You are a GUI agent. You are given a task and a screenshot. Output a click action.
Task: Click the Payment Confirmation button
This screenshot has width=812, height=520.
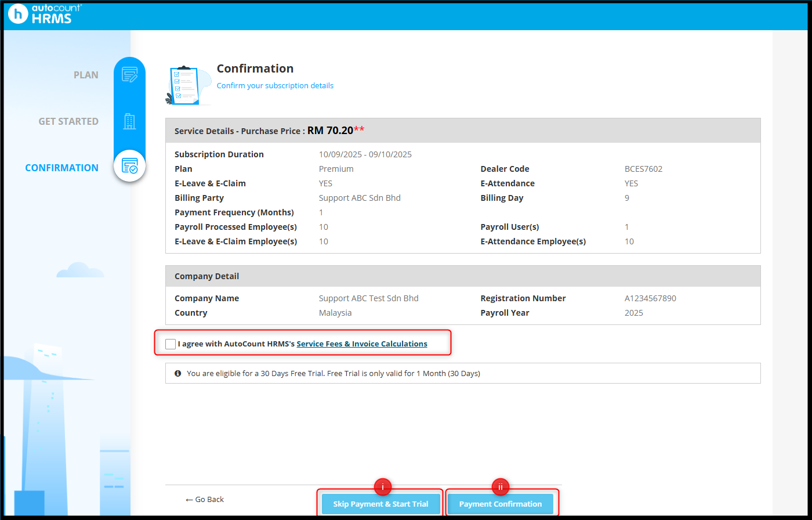(501, 504)
